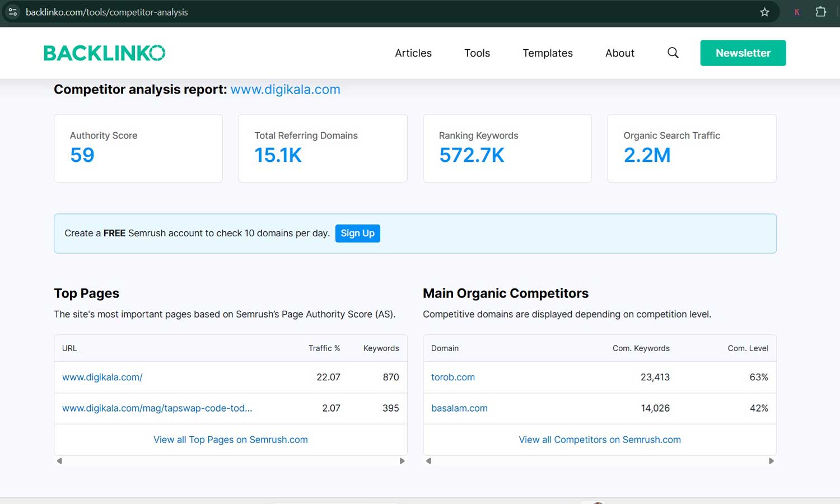Click the Domain column header

click(445, 348)
